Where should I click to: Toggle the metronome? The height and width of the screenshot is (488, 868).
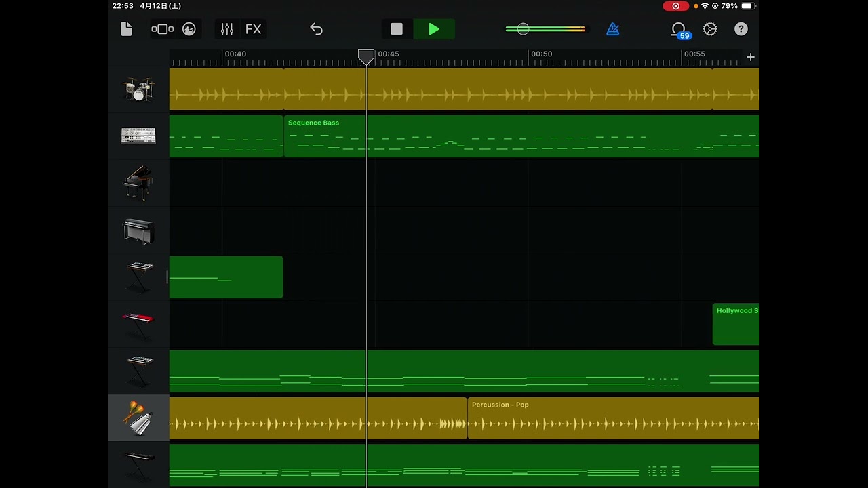[612, 29]
